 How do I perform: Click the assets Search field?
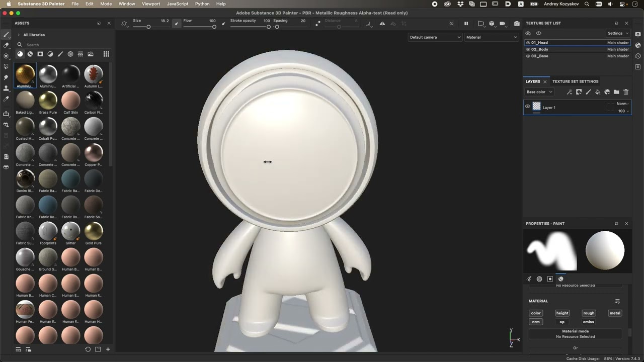click(63, 45)
